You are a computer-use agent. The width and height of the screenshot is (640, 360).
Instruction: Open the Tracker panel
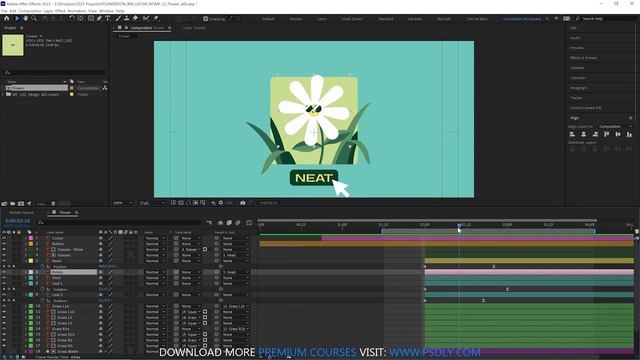[576, 98]
